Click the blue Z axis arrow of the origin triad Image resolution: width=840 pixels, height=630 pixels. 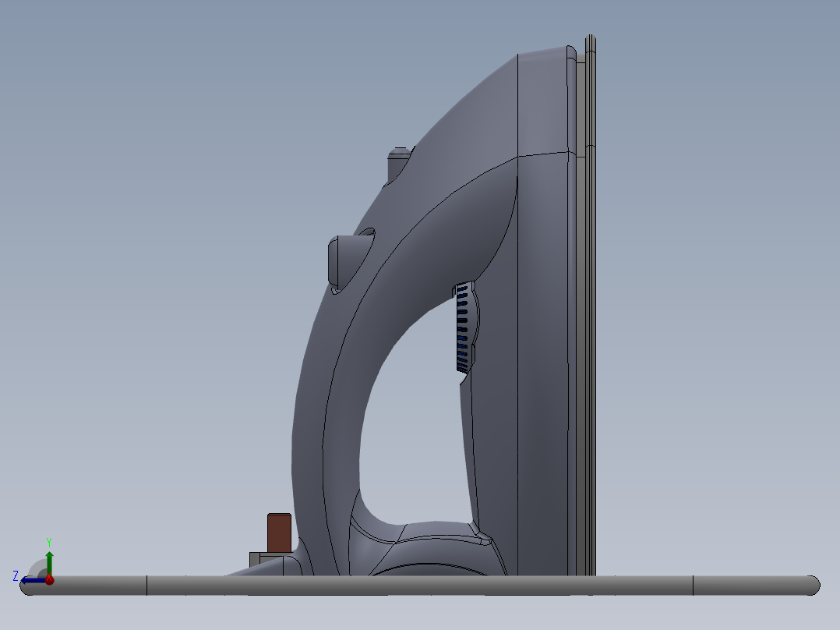(x=30, y=580)
